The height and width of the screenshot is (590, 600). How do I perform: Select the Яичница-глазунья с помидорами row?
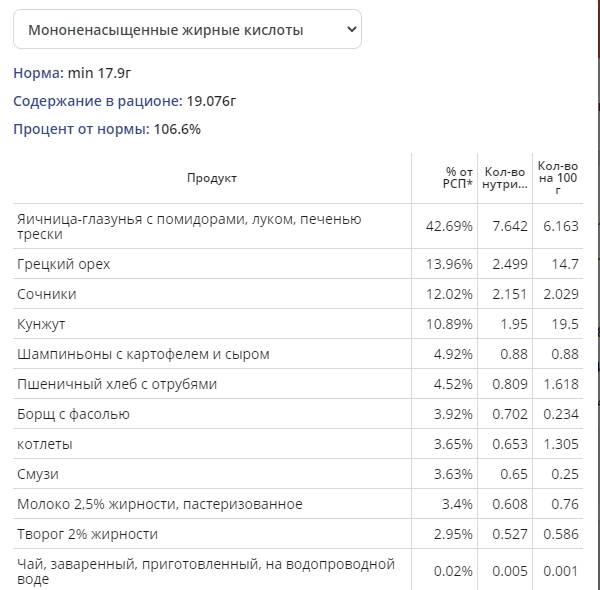pos(189,226)
